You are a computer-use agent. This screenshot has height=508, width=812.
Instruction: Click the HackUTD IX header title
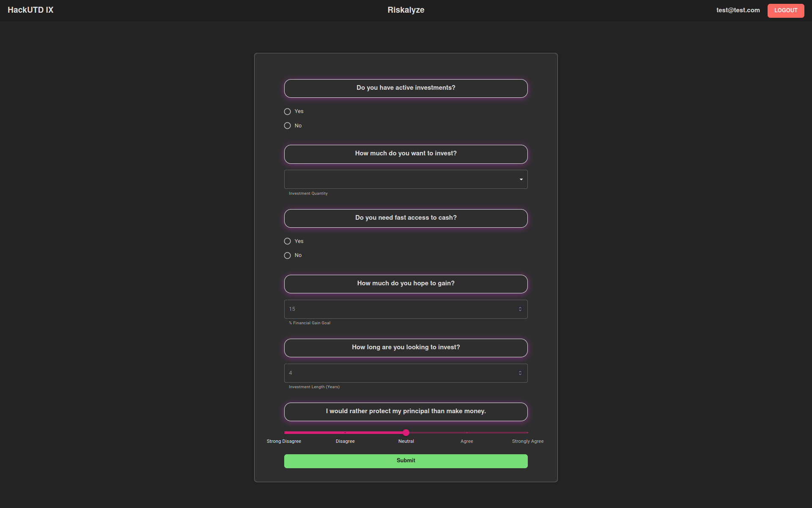pos(30,10)
